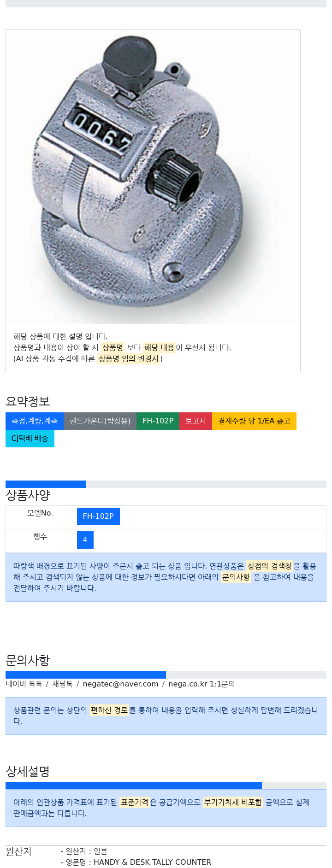Click the negatec@naver.com email link

tap(120, 684)
